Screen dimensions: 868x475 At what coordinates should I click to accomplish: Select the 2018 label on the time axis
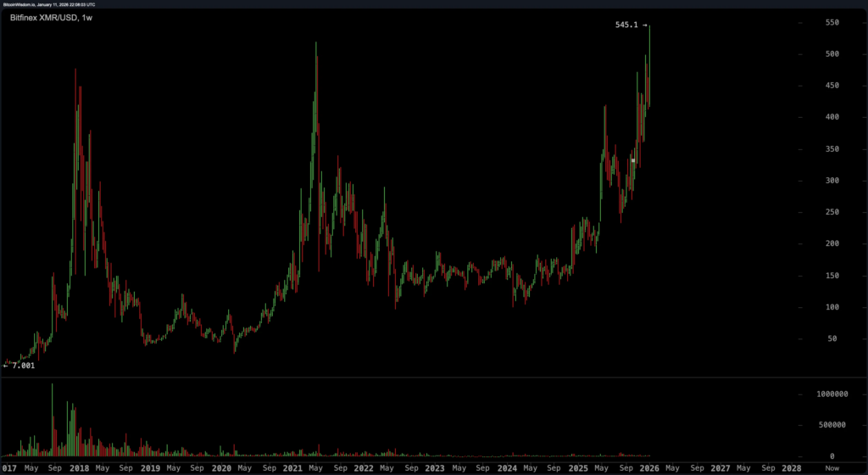click(78, 467)
